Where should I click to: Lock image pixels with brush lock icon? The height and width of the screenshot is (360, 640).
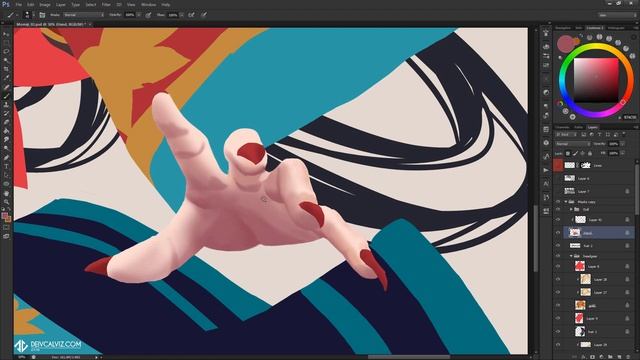pyautogui.click(x=575, y=153)
